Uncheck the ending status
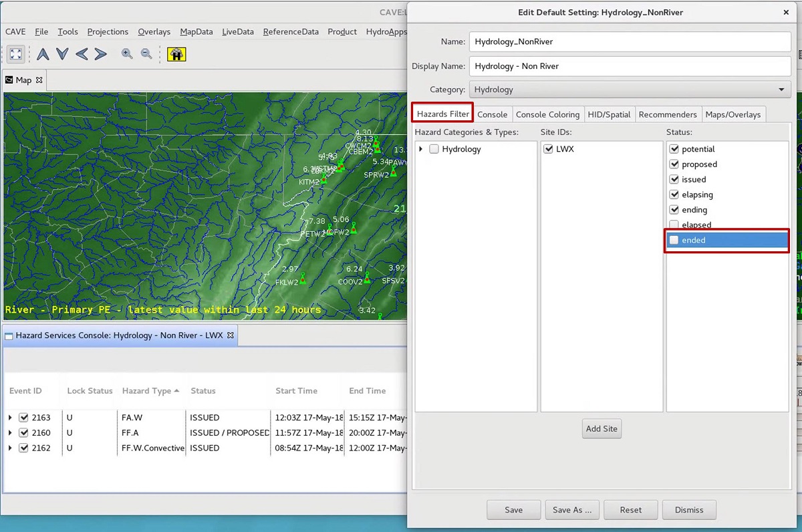This screenshot has height=532, width=802. 674,210
